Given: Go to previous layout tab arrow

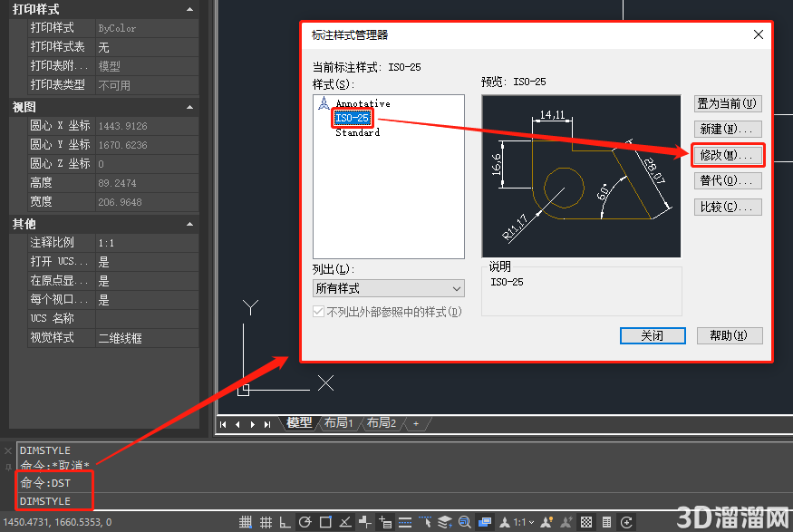Looking at the screenshot, I should tap(237, 424).
